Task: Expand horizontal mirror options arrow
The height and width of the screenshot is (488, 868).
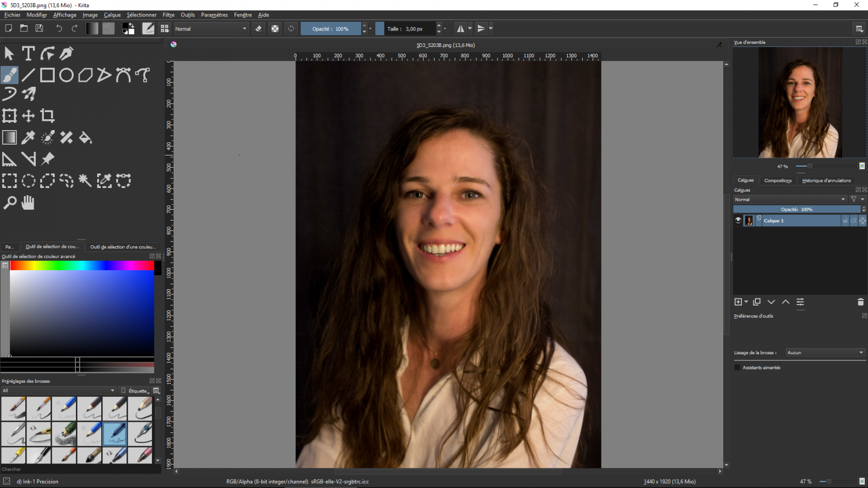Action: tap(470, 28)
